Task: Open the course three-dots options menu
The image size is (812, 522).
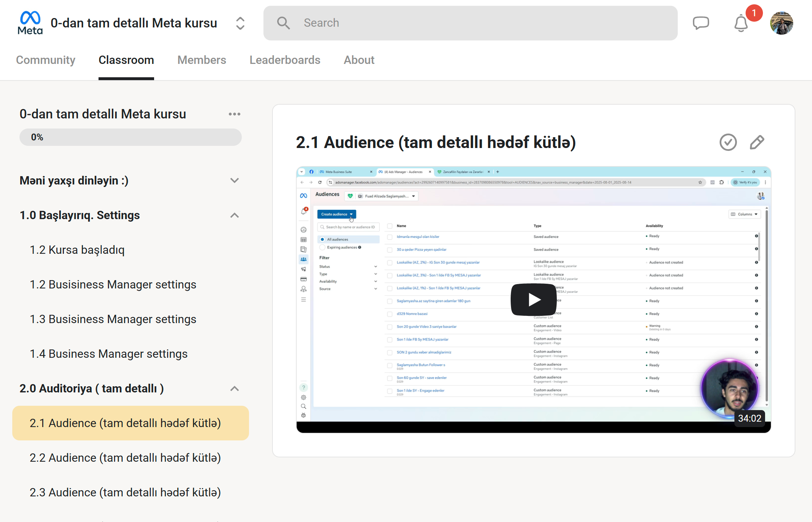Action: click(x=234, y=114)
